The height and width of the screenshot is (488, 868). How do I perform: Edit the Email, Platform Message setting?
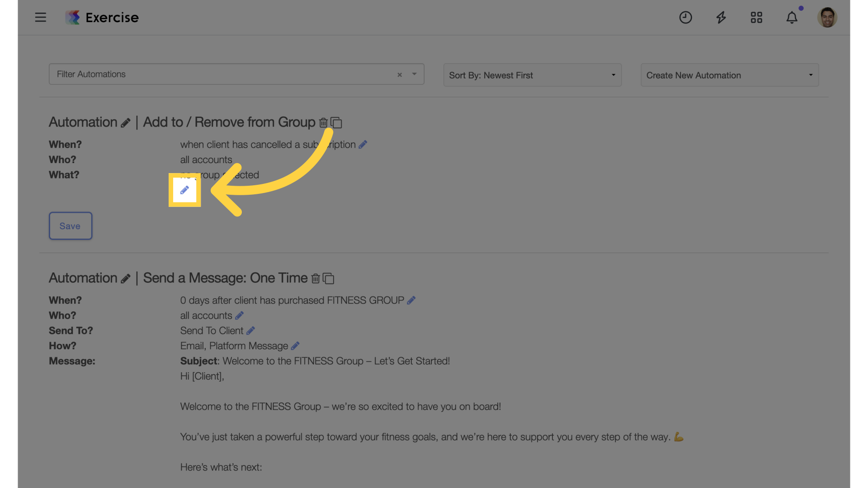click(x=295, y=346)
